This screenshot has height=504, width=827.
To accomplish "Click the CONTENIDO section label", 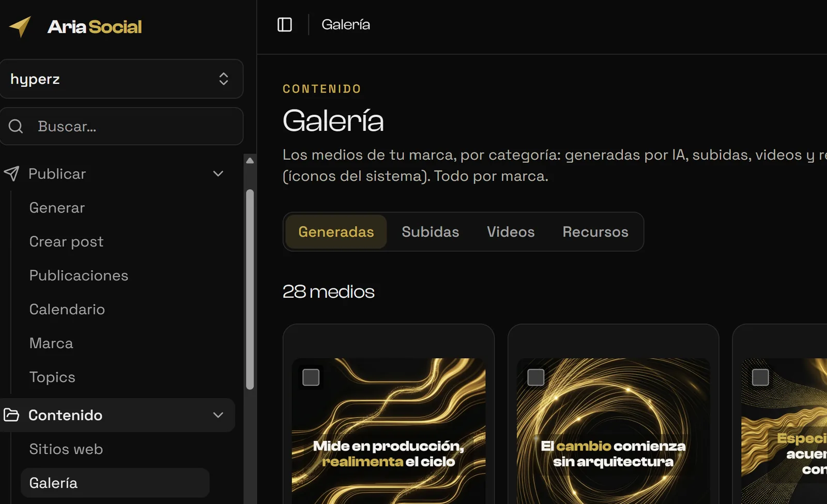I will click(x=321, y=89).
